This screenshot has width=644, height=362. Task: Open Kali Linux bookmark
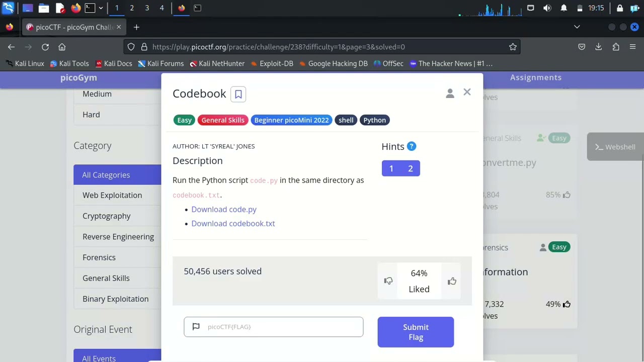tap(25, 63)
